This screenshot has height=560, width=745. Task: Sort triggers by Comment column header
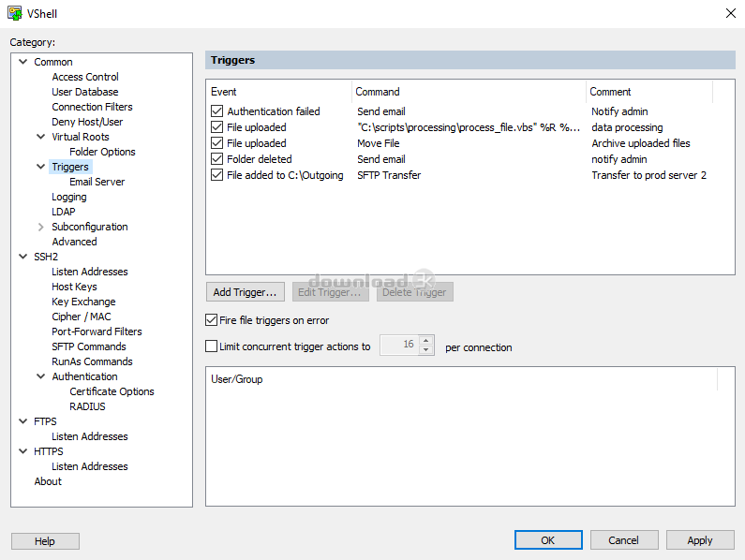[x=649, y=92]
